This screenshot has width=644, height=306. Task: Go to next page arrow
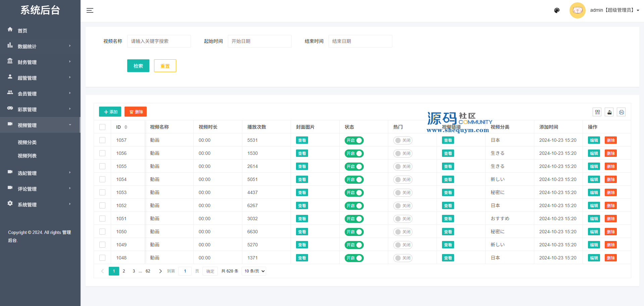coord(160,271)
